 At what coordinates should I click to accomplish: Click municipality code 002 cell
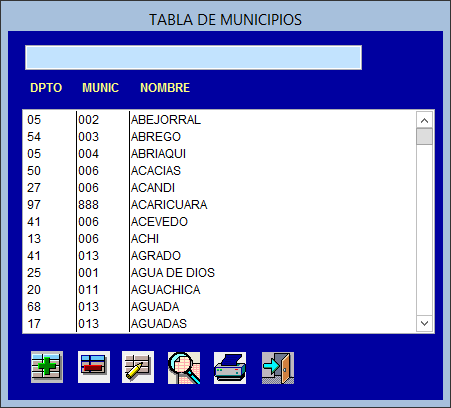88,120
